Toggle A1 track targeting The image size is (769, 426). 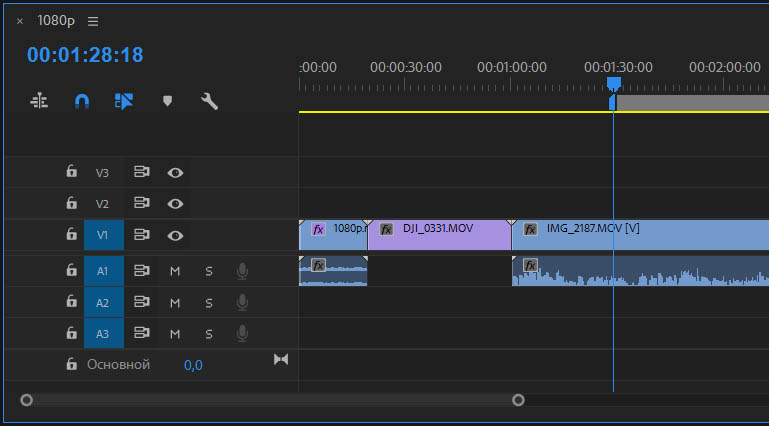103,271
